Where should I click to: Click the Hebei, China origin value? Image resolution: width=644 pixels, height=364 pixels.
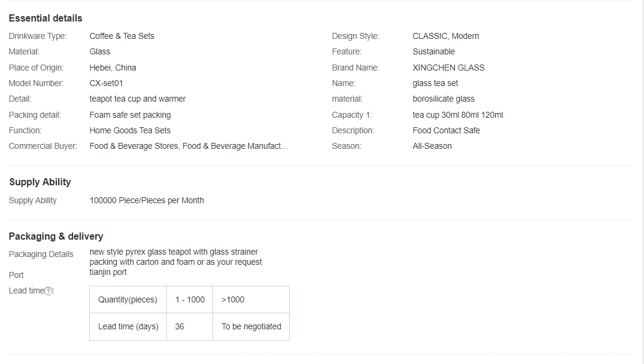[x=113, y=68]
